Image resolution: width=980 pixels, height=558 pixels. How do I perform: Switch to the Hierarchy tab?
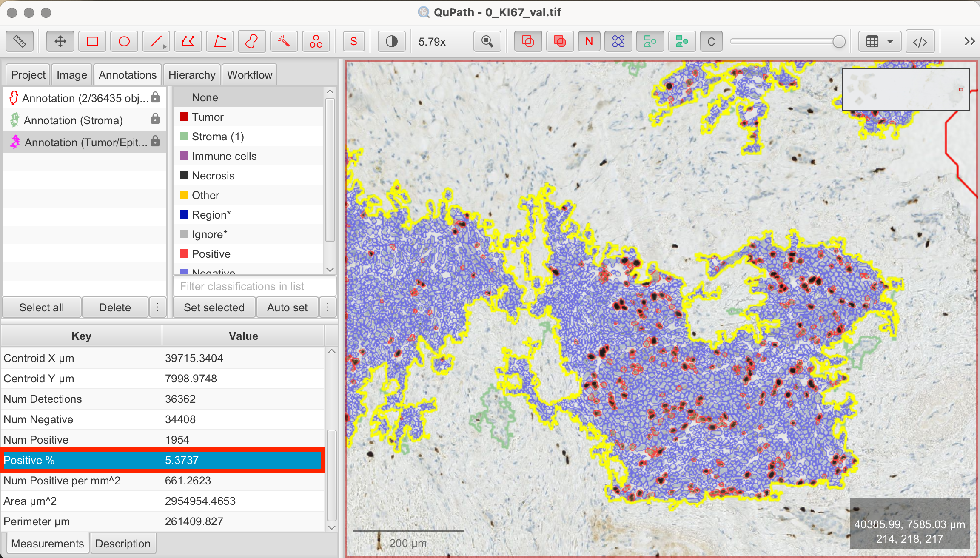(192, 74)
